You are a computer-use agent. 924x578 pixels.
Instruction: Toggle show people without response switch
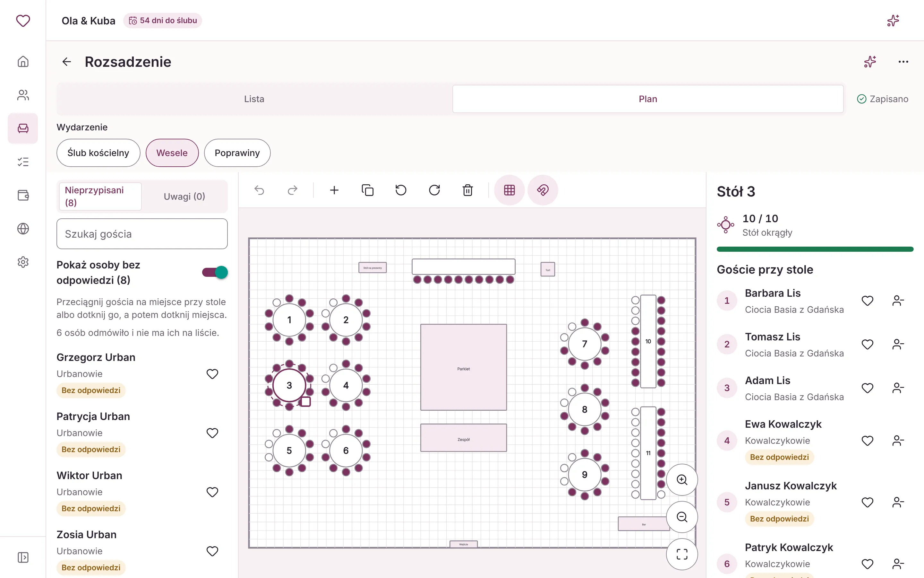215,272
